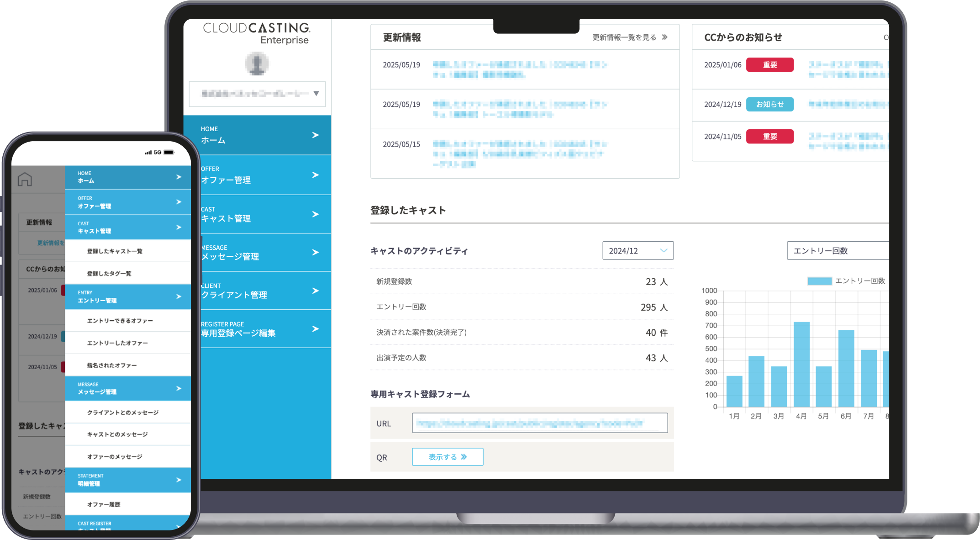Image resolution: width=980 pixels, height=540 pixels.
Task: Click the registration form URL field
Action: tap(539, 423)
